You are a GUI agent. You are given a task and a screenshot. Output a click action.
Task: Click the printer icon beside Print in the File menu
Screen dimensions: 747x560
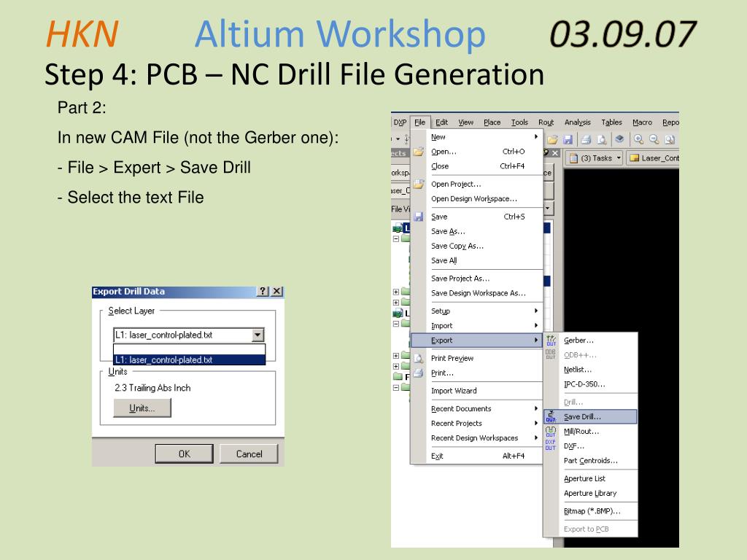pyautogui.click(x=418, y=373)
